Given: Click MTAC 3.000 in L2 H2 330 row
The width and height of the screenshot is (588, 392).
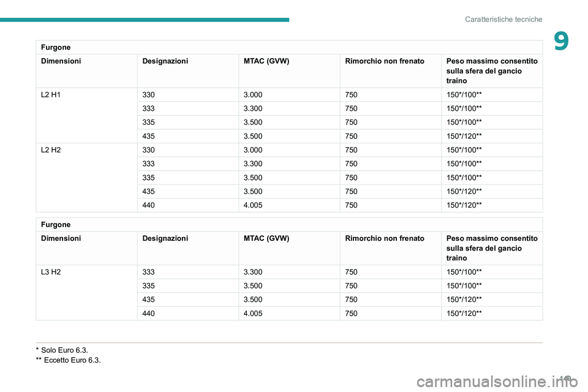Looking at the screenshot, I should coord(253,149).
